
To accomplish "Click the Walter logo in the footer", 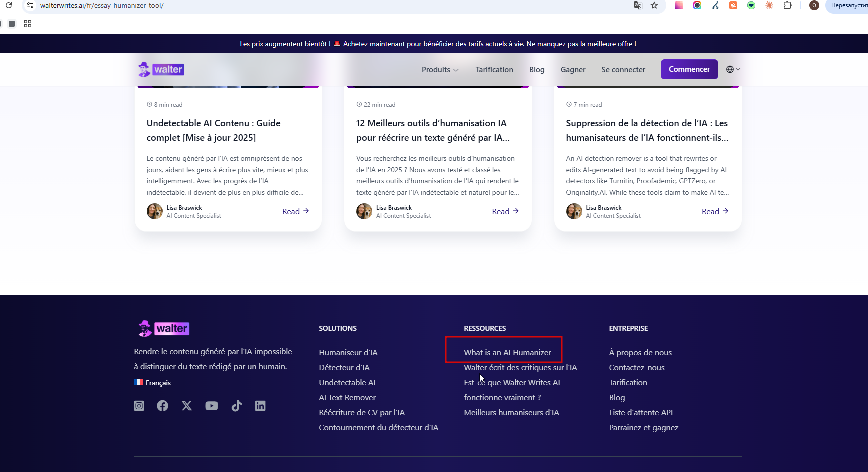I will point(164,328).
